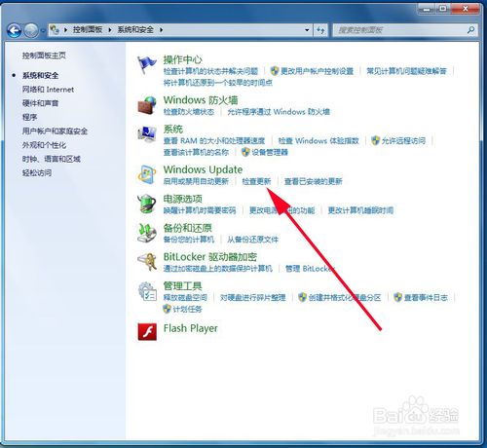
Task: Click 检查计算机的状态并解决问题 link
Action: [x=210, y=71]
